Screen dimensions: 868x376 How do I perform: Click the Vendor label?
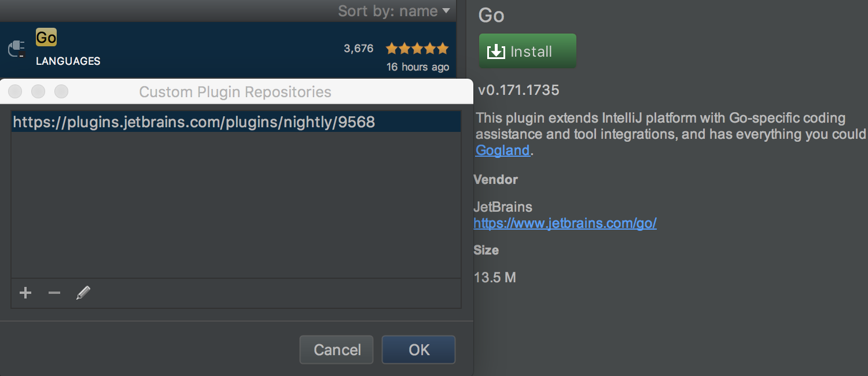pos(495,180)
